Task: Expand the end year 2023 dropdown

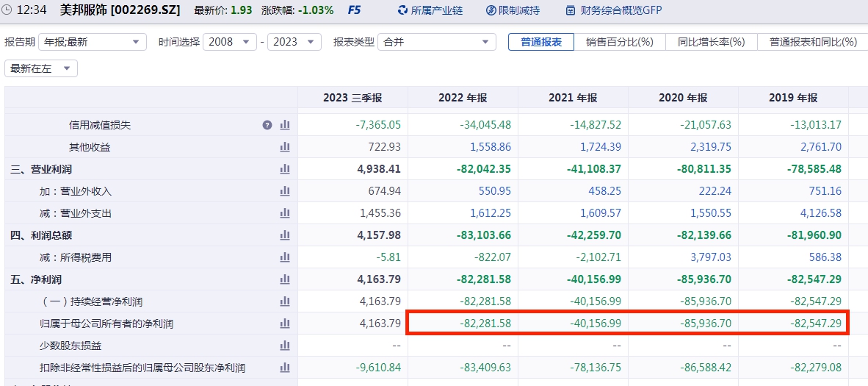Action: [294, 42]
